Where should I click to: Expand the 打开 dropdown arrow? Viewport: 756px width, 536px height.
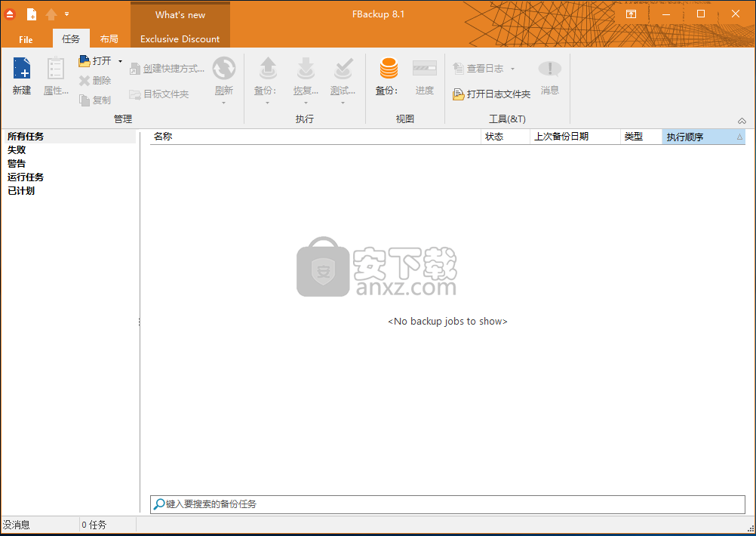coord(120,61)
